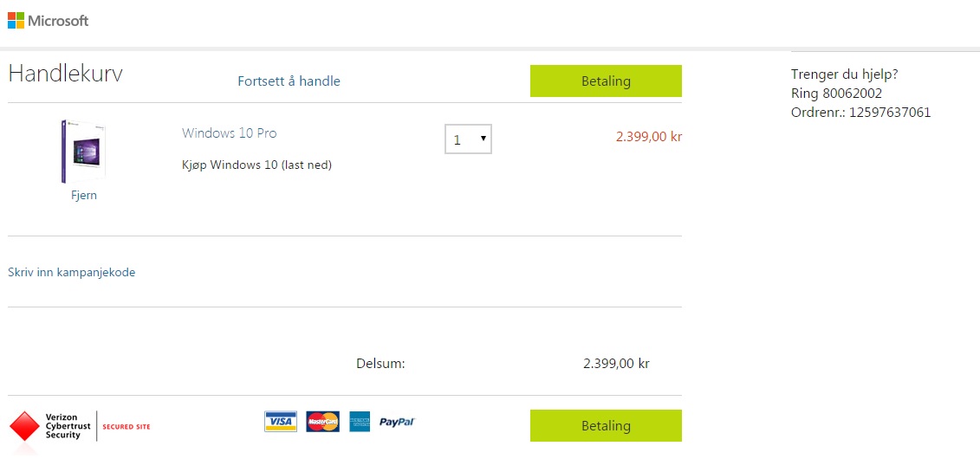Click the Microsoft wordmark text
Viewport: 980px width, 459px height.
(58, 21)
